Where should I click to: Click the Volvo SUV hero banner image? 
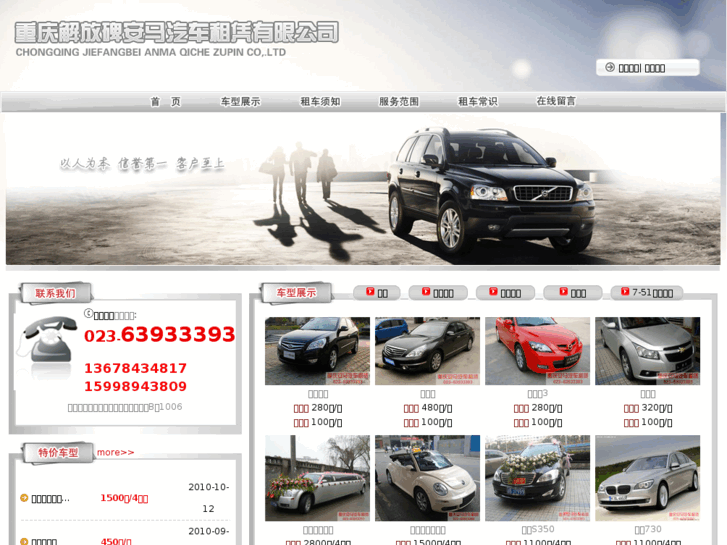coord(363,190)
